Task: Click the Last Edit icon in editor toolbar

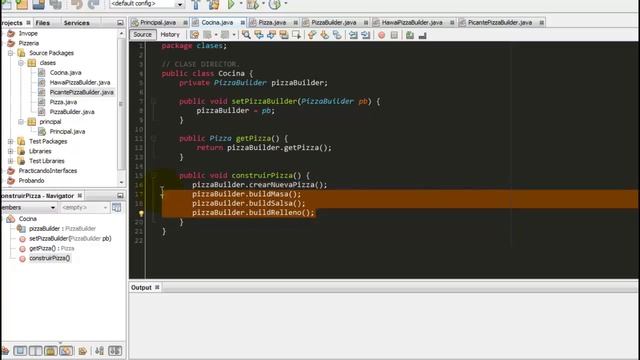Action: coord(195,35)
